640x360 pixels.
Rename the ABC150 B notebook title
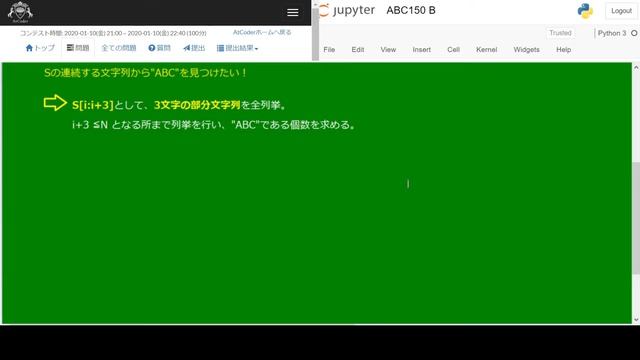click(x=411, y=10)
